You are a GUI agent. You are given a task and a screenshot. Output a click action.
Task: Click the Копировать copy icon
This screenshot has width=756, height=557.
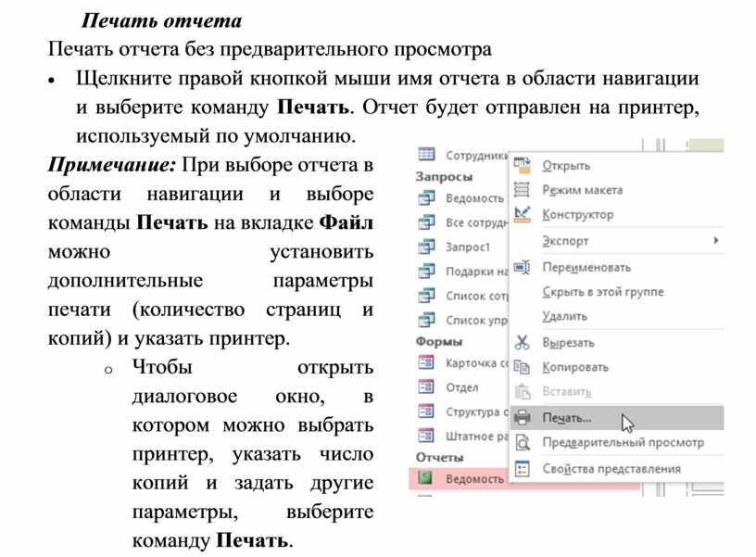tap(522, 367)
